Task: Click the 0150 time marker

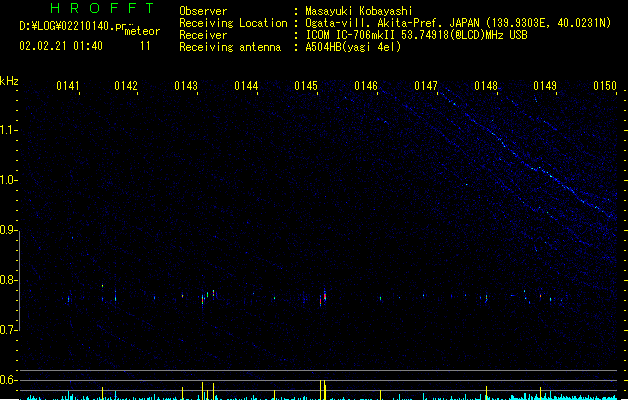Action: coord(605,86)
